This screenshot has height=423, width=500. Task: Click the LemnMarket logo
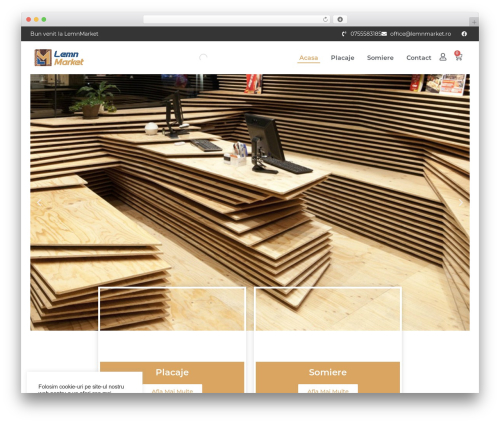[59, 57]
